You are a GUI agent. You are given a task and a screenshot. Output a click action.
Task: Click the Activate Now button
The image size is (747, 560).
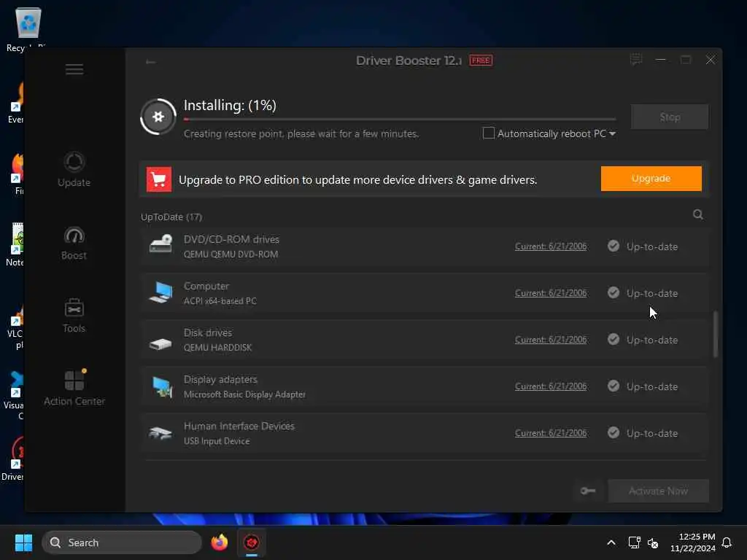point(658,491)
